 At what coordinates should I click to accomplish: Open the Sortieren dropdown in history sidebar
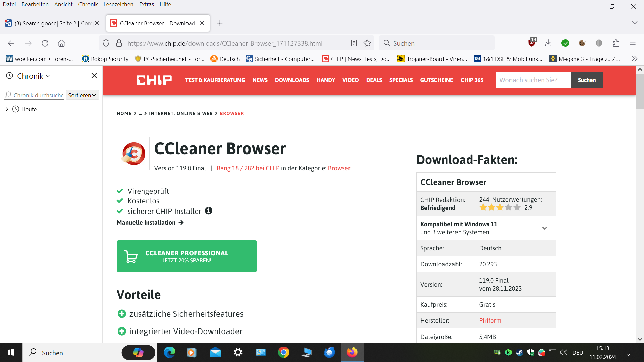click(82, 95)
